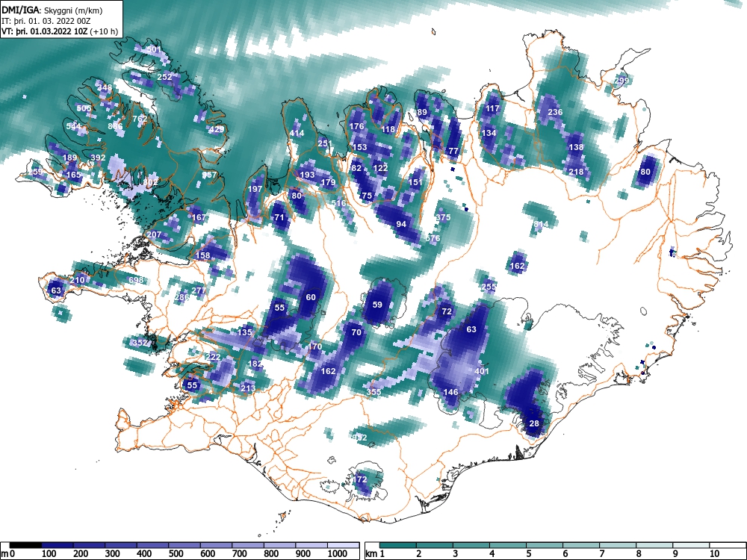Click the '500' label on the metre legend
Image resolution: width=747 pixels, height=560 pixels.
[x=176, y=554]
